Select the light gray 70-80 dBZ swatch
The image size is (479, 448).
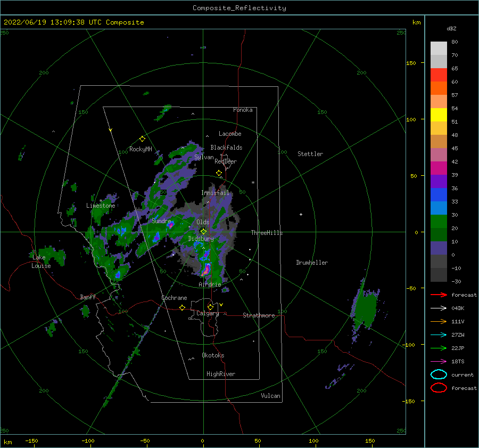point(439,48)
